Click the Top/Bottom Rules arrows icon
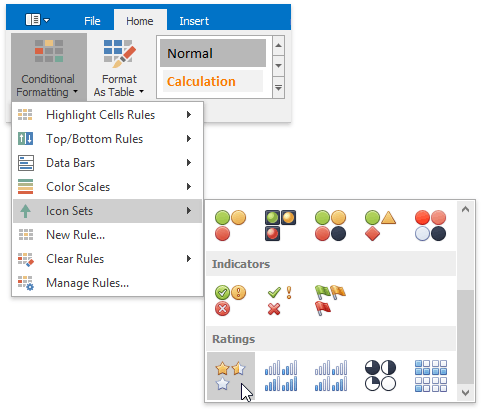The height and width of the screenshot is (410, 482). click(x=25, y=139)
